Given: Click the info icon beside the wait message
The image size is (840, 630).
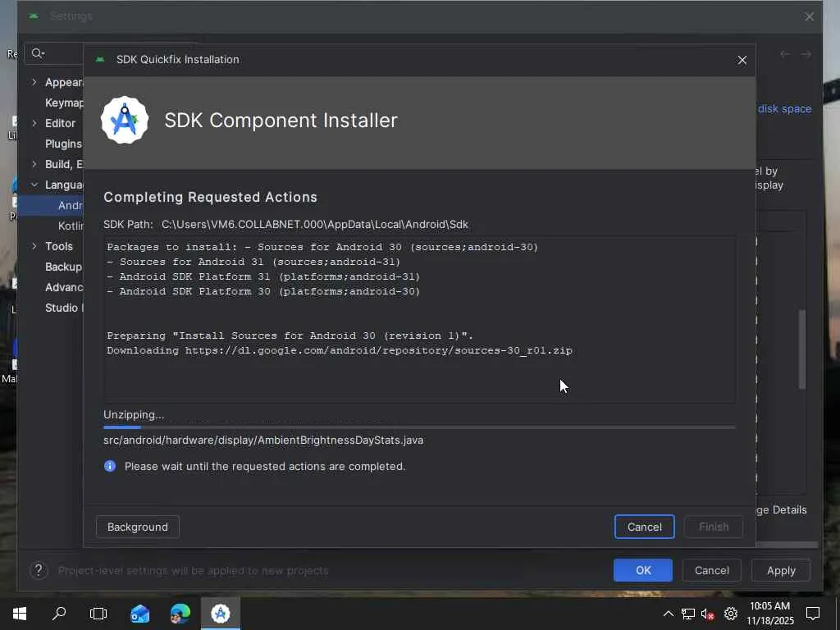Looking at the screenshot, I should (x=110, y=466).
